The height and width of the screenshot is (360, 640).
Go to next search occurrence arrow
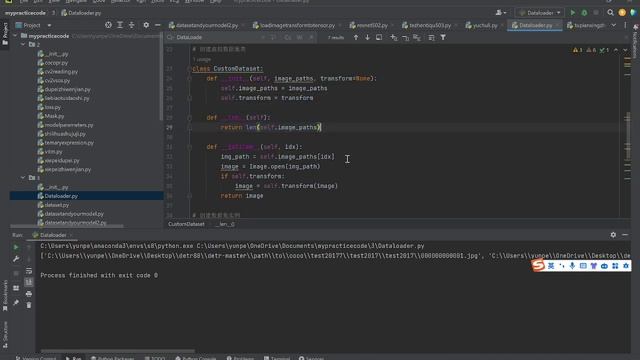[367, 38]
